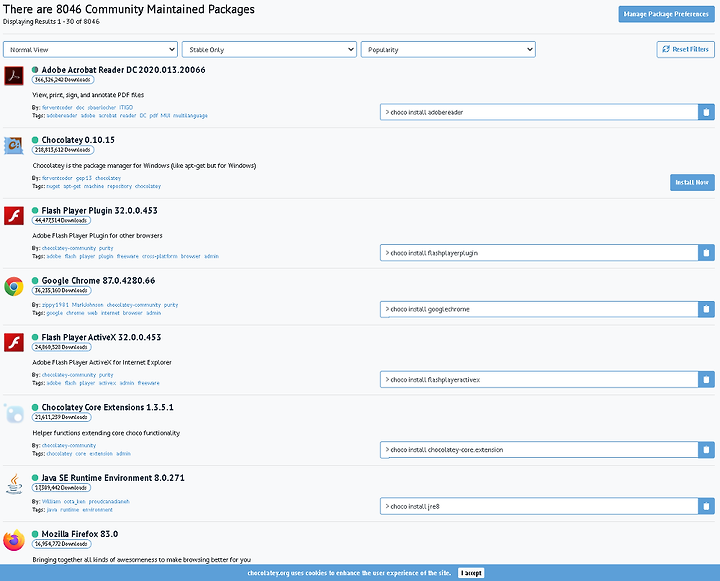Open Mozilla Firefox 83.0 package title
Image resolution: width=720 pixels, height=581 pixels.
click(x=80, y=534)
